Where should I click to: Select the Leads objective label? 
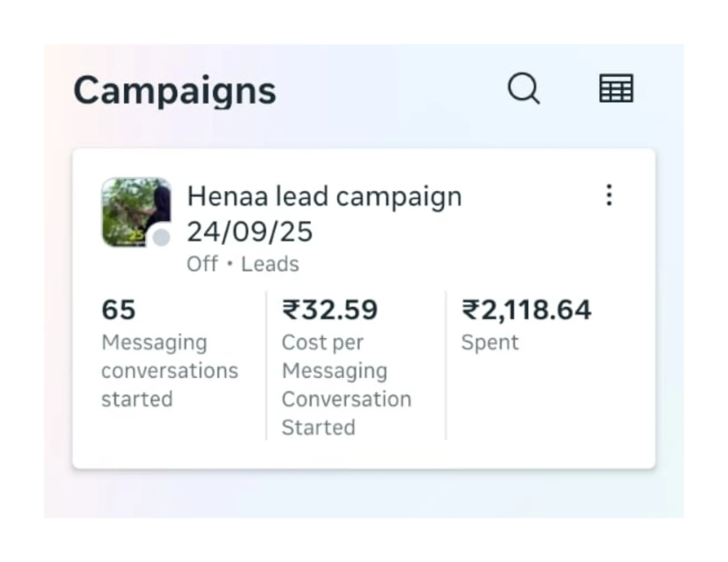tap(270, 264)
